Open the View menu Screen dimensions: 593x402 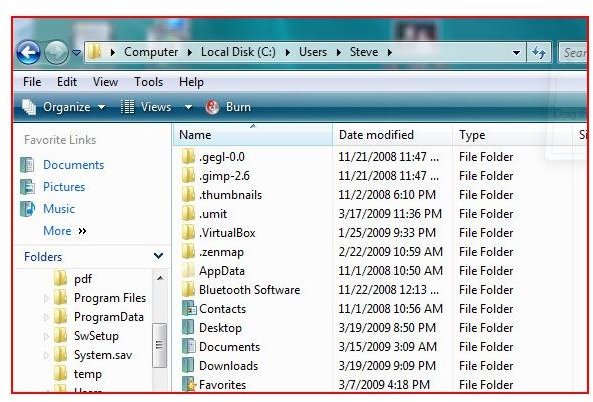tap(106, 82)
